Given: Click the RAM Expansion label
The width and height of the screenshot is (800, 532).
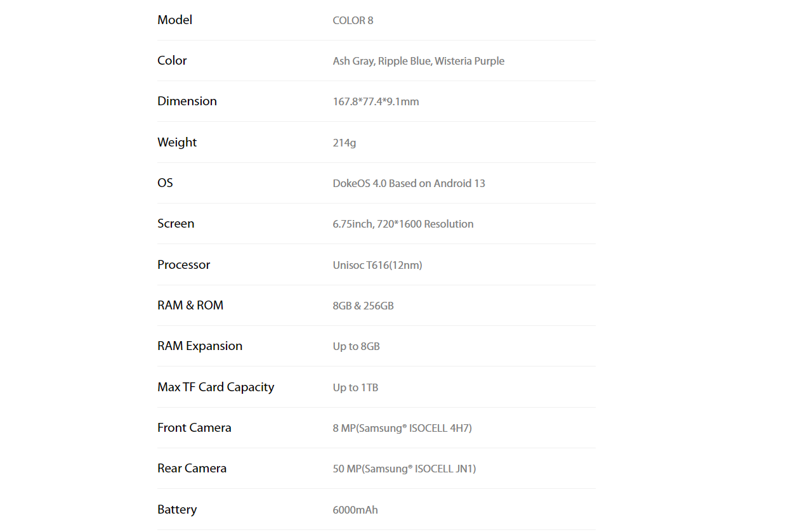Looking at the screenshot, I should (x=200, y=346).
